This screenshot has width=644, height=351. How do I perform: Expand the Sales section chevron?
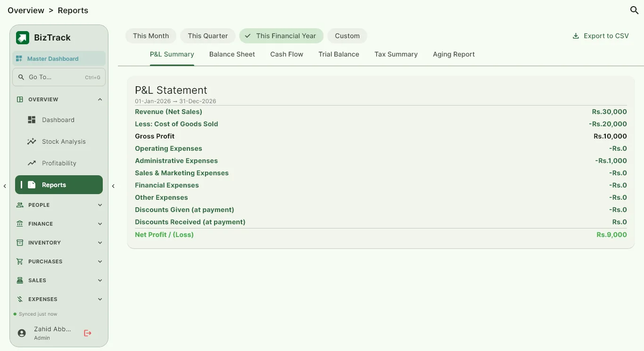[100, 280]
